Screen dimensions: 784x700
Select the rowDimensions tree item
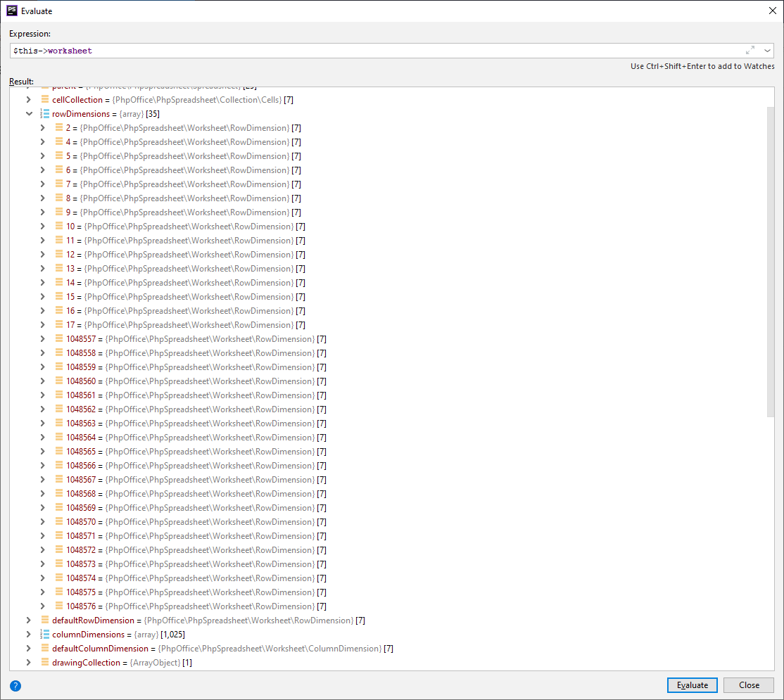pos(82,113)
